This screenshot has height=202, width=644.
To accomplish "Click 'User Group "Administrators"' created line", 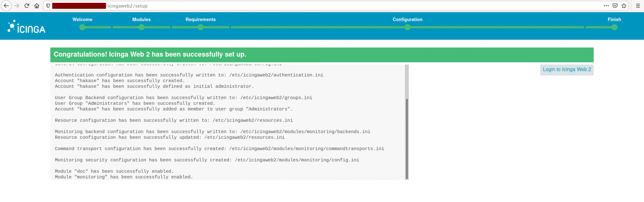I will coord(135,104).
